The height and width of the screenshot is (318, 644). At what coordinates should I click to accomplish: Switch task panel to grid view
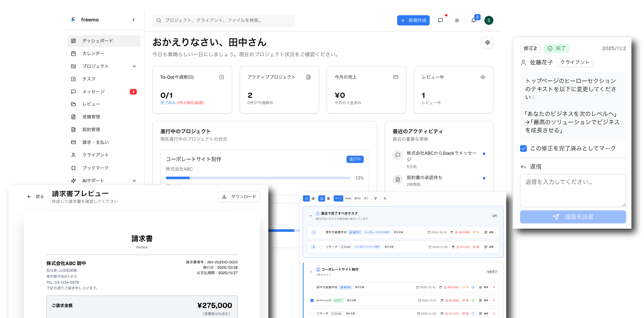(313, 198)
